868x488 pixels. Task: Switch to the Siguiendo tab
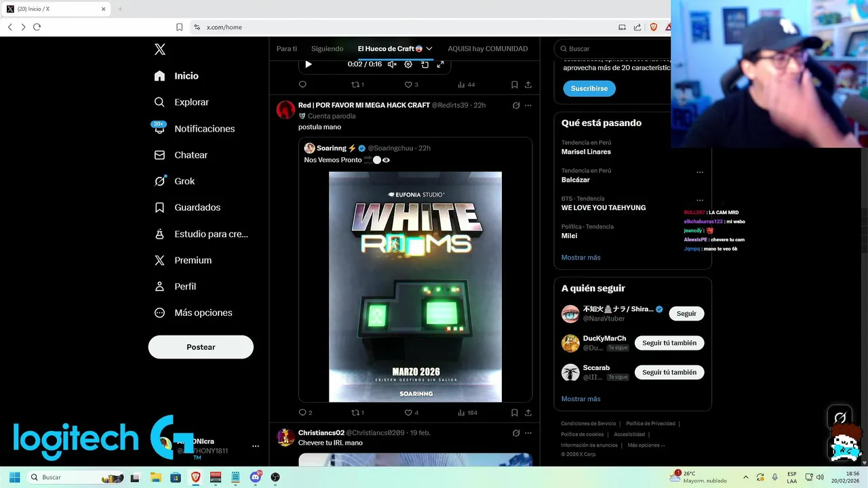tap(327, 49)
